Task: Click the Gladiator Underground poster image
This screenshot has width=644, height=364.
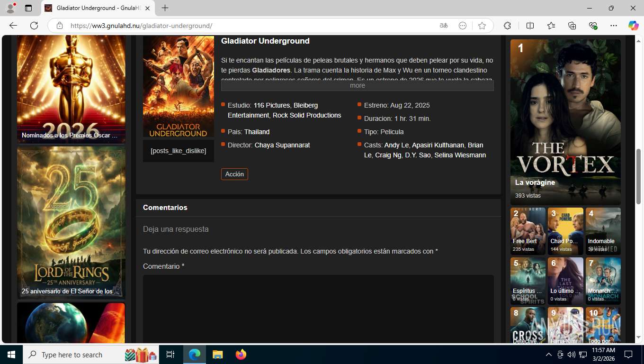Action: pyautogui.click(x=179, y=87)
